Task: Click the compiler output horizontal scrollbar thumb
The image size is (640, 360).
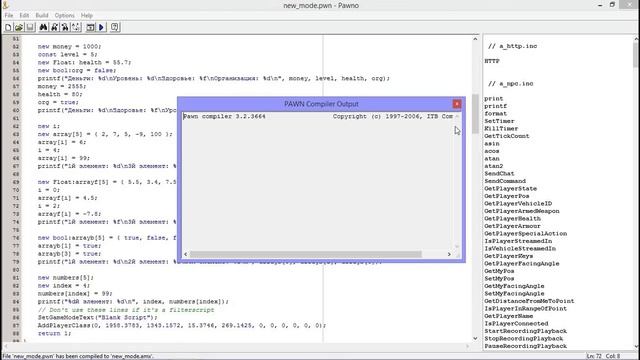Action: (305, 254)
